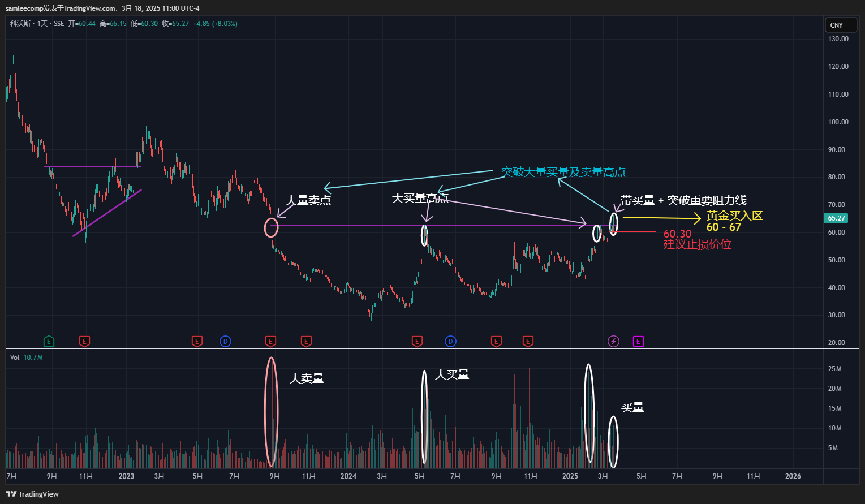Select the 大买量高点 text annotation

[x=420, y=198]
